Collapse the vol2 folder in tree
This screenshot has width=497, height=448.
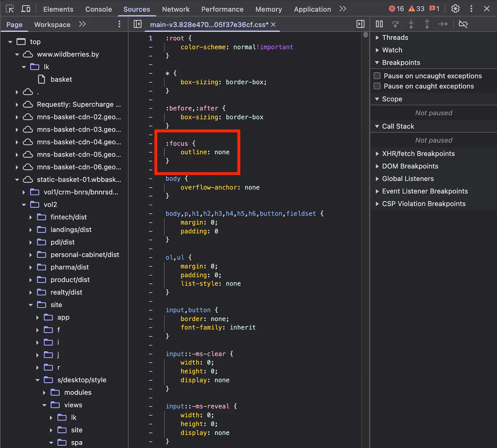pos(24,205)
